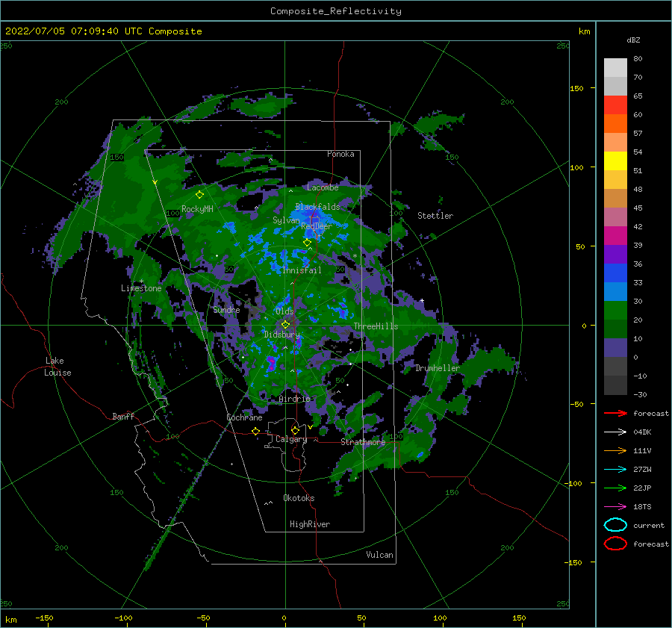This screenshot has height=628, width=672.
Task: Click the 'Sylvan' map label
Action: 286,220
